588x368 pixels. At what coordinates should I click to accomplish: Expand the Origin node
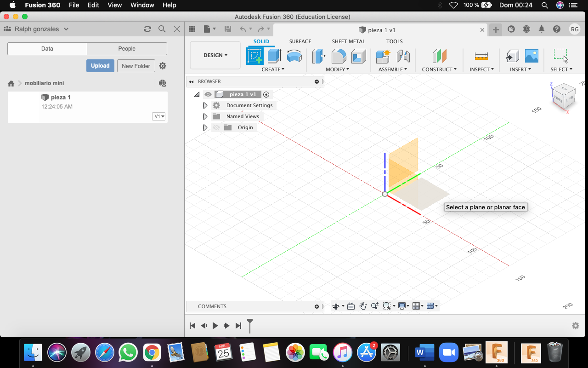click(x=205, y=127)
